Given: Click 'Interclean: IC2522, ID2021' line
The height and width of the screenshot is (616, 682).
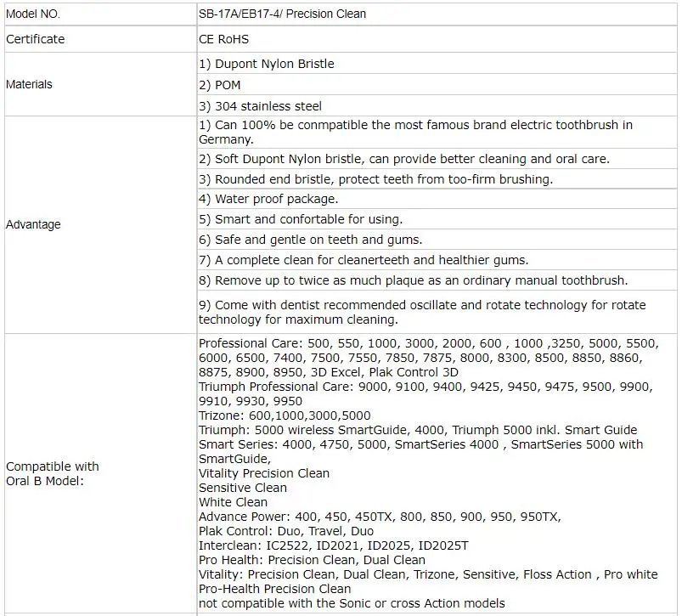Looking at the screenshot, I should 334,545.
